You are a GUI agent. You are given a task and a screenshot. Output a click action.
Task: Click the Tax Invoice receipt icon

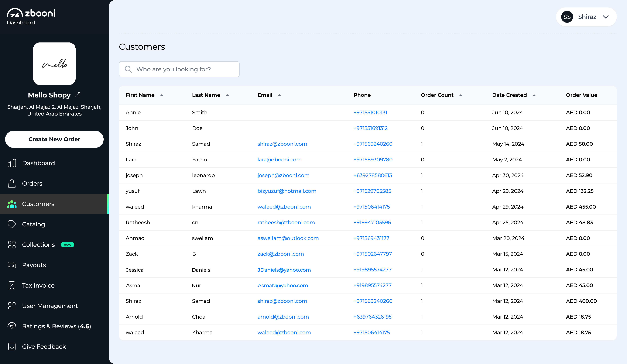[12, 285]
